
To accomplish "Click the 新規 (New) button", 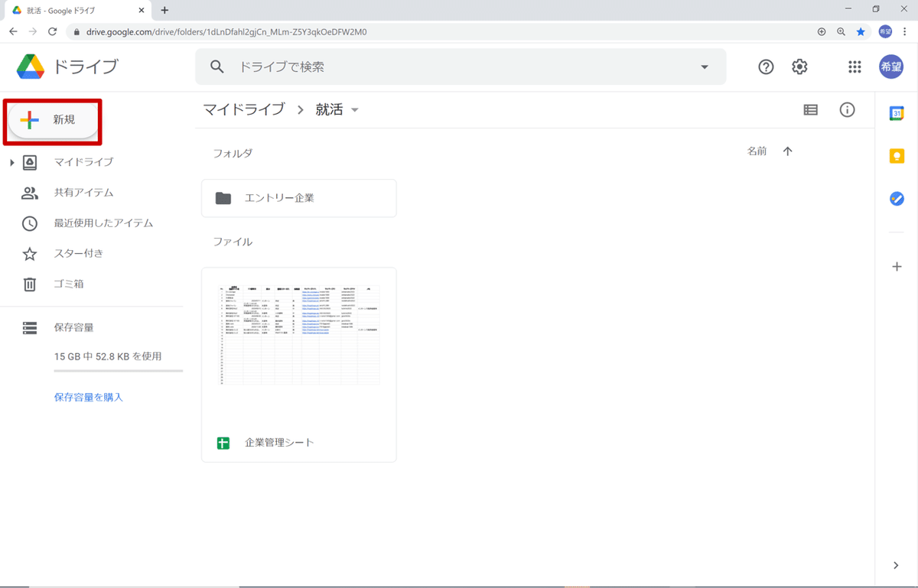I will pyautogui.click(x=52, y=120).
